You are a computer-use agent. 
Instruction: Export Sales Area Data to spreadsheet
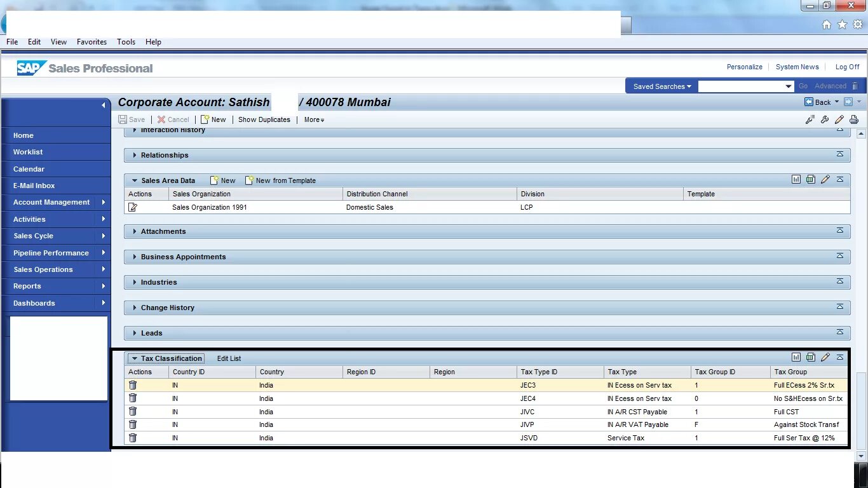click(x=811, y=180)
